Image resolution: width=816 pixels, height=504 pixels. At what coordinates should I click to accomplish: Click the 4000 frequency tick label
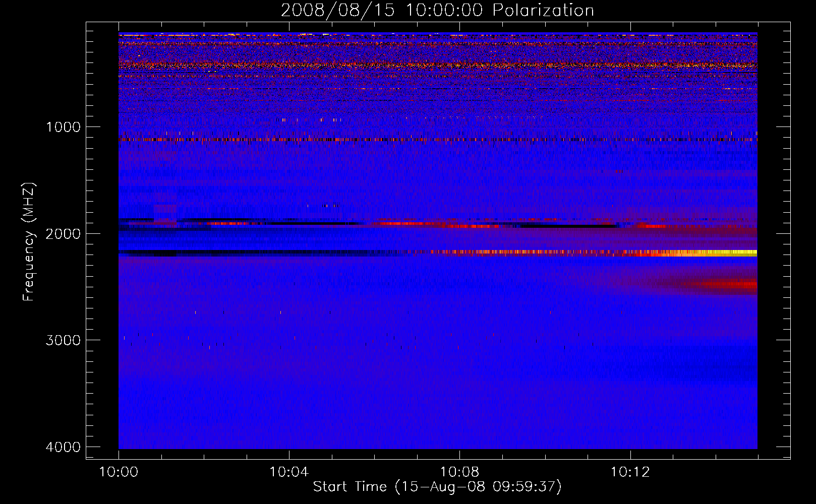point(63,447)
